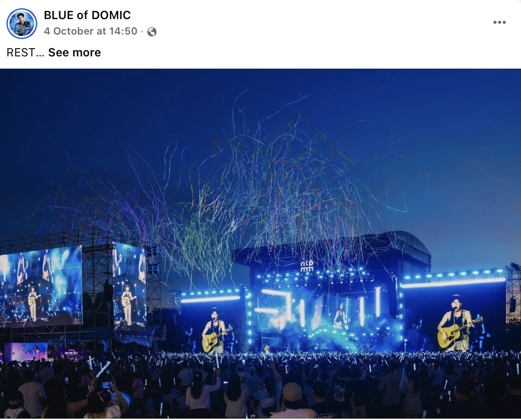Click the raised phone glowing in the crowd
Image resolution: width=521 pixels, height=420 pixels.
(x=106, y=385)
